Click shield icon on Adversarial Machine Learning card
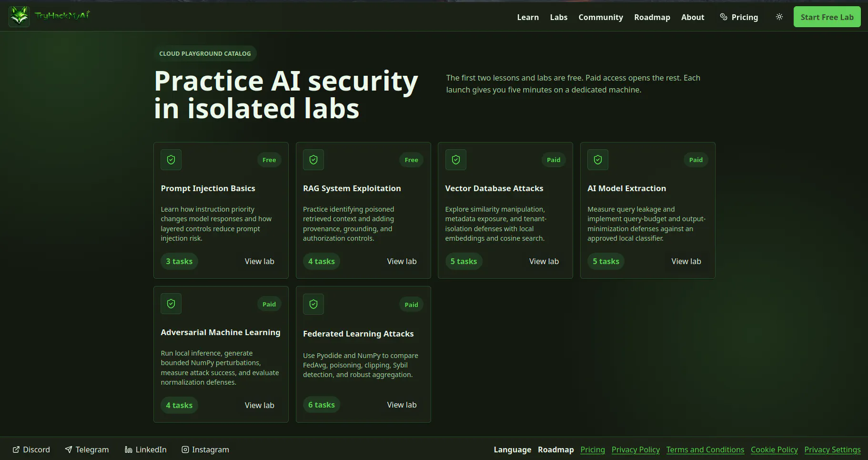The image size is (868, 460). click(171, 304)
